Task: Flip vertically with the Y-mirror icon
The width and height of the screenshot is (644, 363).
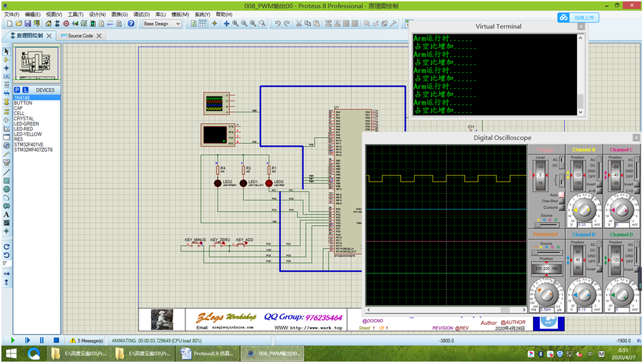Action: (6, 282)
